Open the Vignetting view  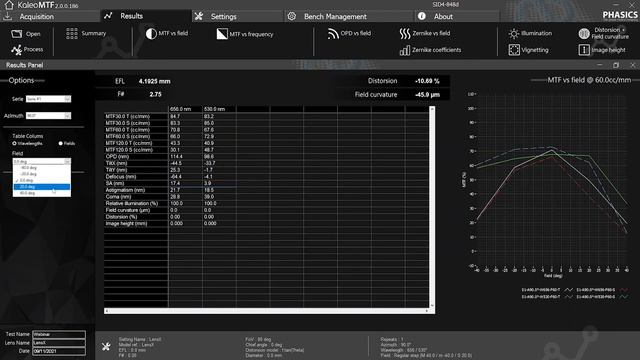pyautogui.click(x=529, y=50)
